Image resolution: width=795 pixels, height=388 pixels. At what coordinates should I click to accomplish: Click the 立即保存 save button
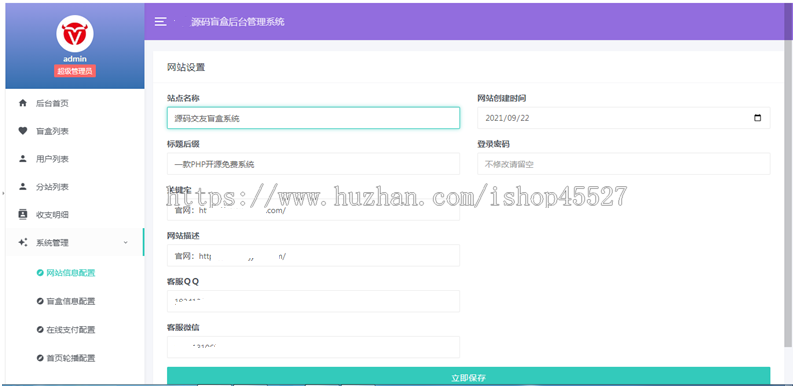point(468,376)
